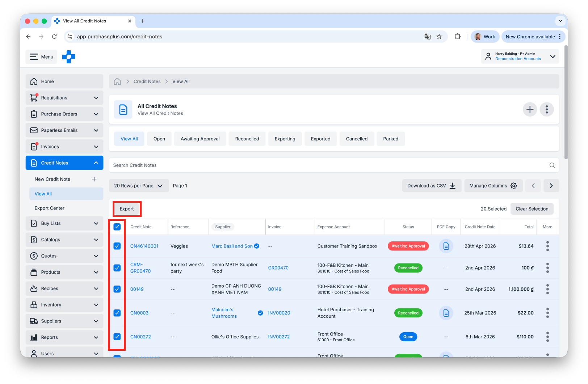588x384 pixels.
Task: Expand the Harry Balding account menu
Action: point(553,56)
